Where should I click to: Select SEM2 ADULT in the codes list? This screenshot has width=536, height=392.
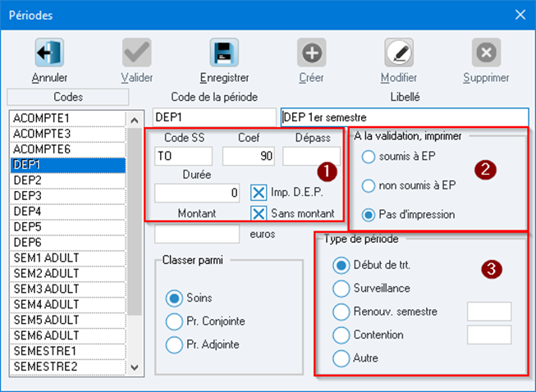click(68, 274)
